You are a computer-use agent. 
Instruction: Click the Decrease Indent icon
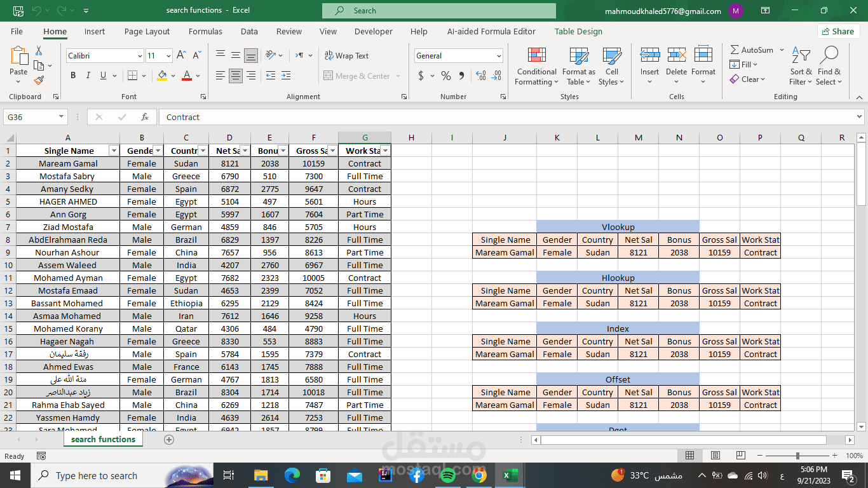point(271,76)
